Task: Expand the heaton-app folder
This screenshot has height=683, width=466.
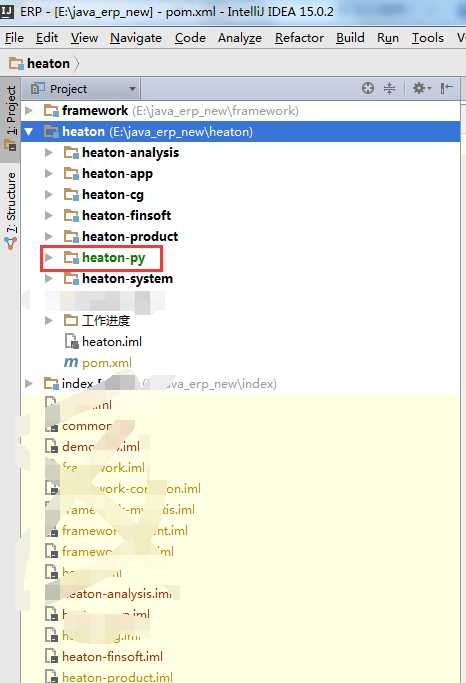Action: tap(49, 173)
